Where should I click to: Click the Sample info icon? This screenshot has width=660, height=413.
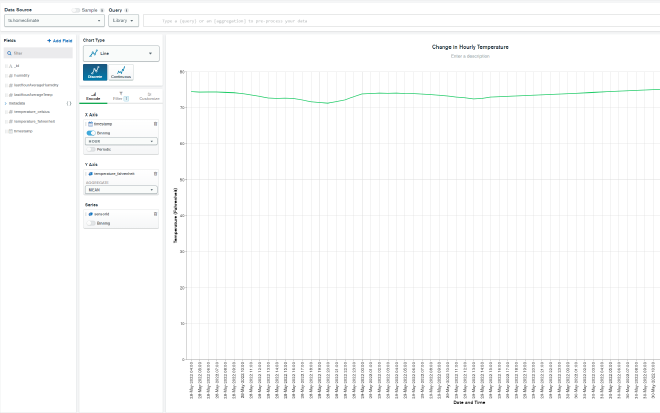point(102,9)
